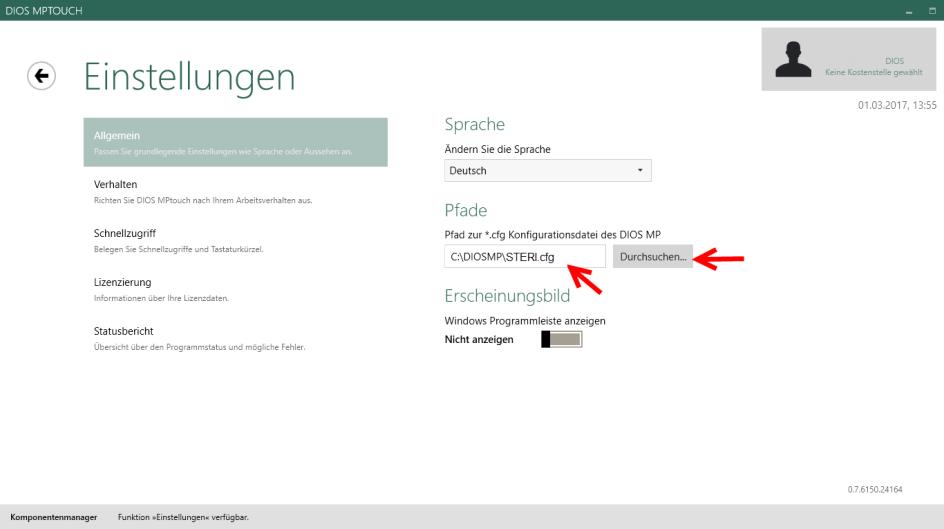Click into the cfg path field
The height and width of the screenshot is (529, 944).
(x=524, y=258)
